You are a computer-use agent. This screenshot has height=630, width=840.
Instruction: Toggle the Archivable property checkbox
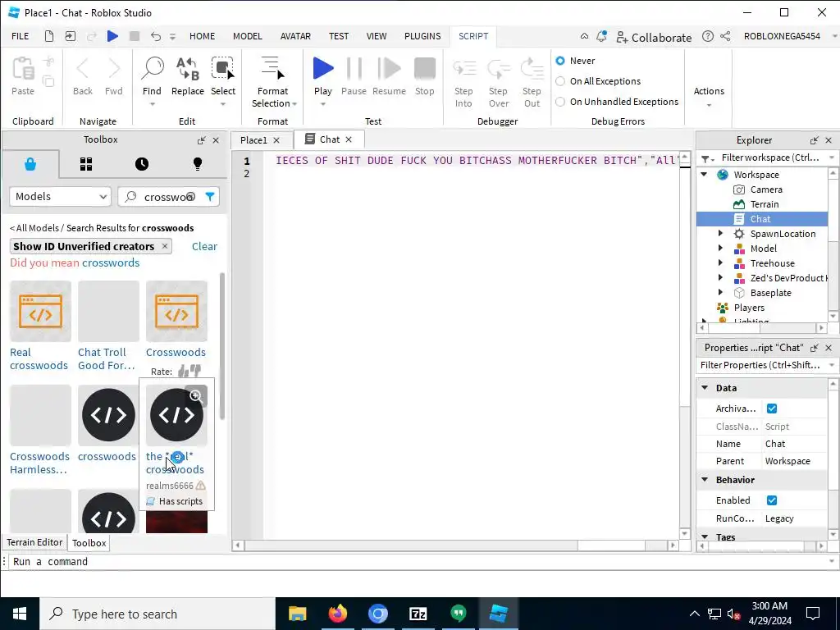click(772, 409)
